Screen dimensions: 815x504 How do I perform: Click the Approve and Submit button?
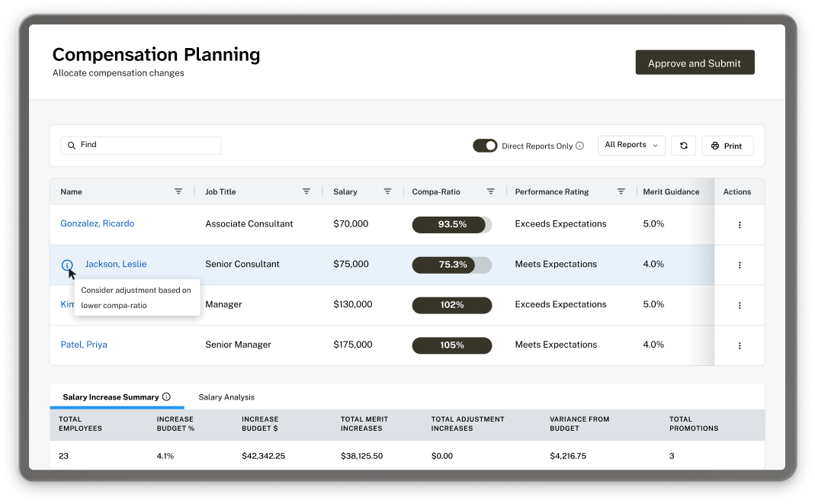(x=695, y=63)
